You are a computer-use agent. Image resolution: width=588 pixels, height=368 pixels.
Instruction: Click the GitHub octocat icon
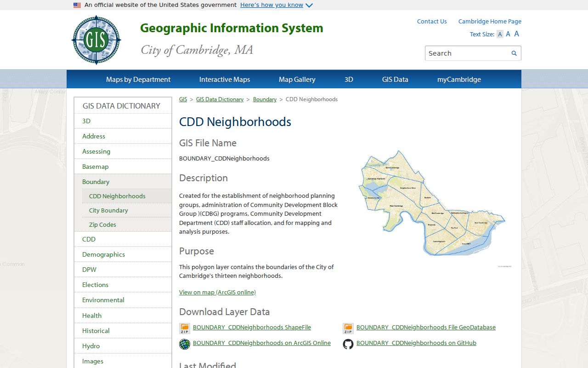(348, 344)
